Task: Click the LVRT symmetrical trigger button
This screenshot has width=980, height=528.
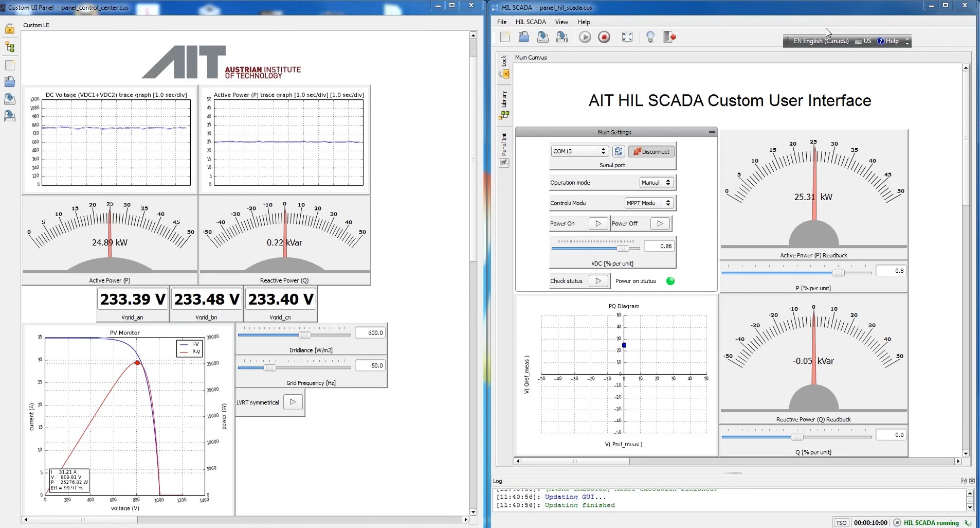Action: (293, 402)
